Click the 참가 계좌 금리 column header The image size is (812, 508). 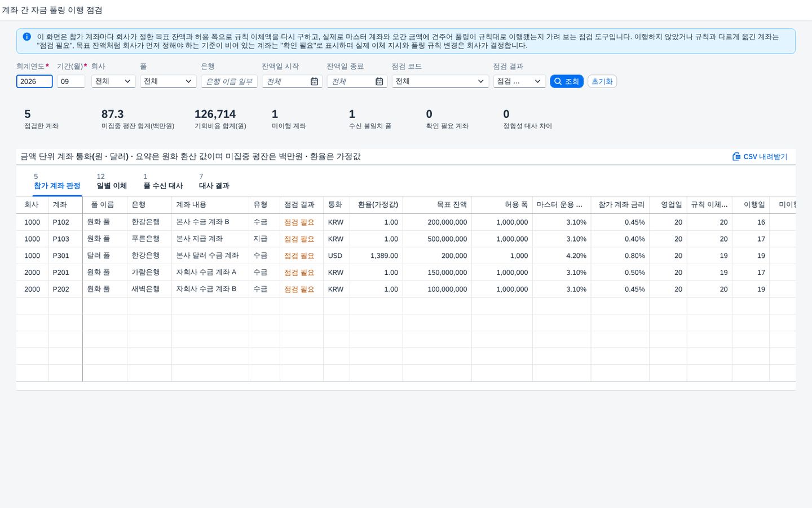[620, 204]
